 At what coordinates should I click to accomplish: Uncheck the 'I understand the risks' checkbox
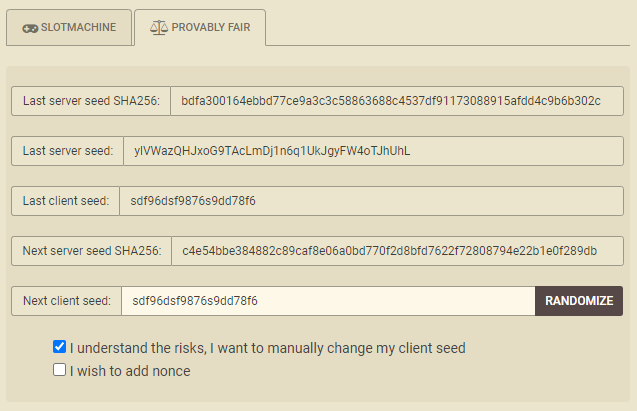60,348
